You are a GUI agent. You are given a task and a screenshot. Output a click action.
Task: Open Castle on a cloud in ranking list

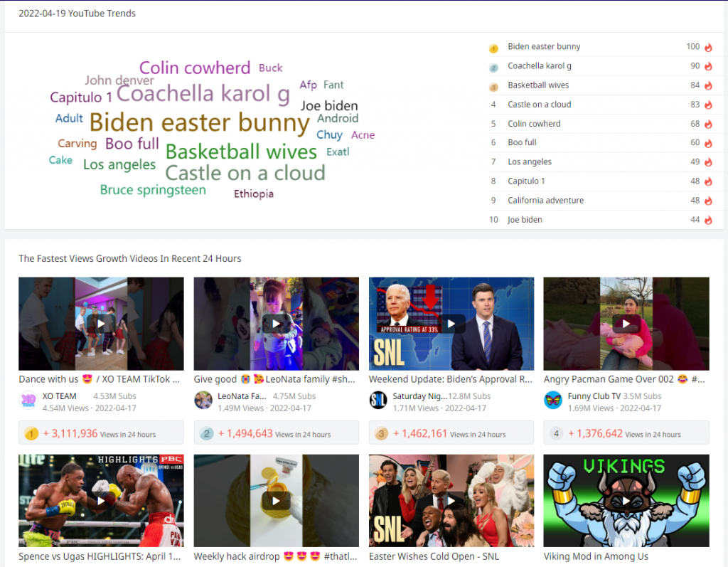(539, 105)
